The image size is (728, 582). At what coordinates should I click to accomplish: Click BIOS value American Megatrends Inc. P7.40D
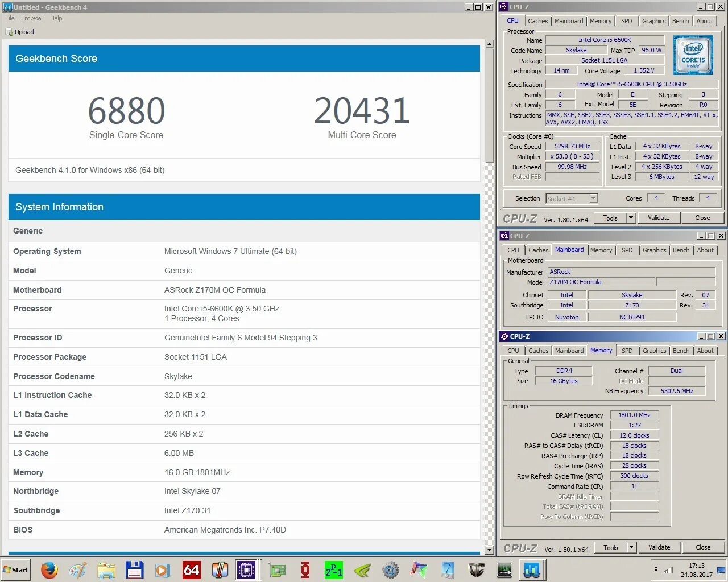point(225,530)
